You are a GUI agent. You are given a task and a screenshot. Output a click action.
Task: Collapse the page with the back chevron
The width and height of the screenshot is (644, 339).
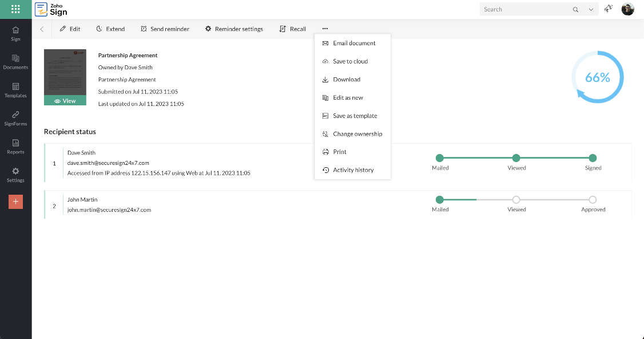coord(41,29)
